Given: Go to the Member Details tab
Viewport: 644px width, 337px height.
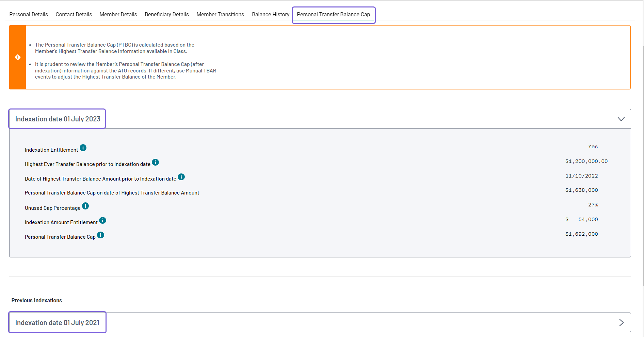Looking at the screenshot, I should pos(118,14).
